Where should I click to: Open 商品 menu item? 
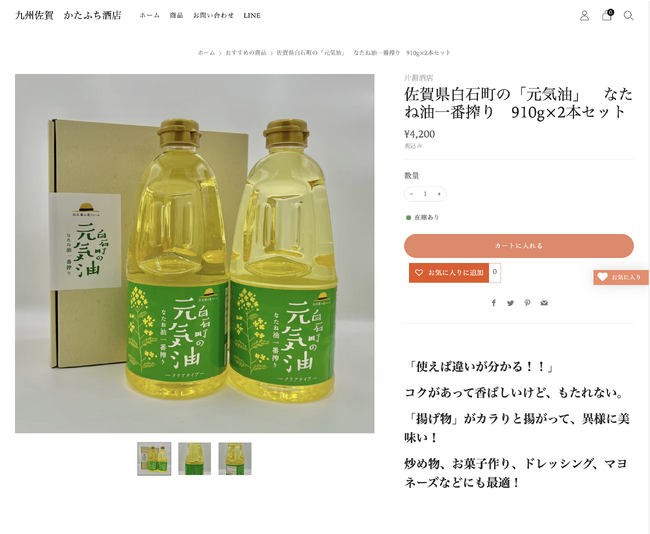[176, 15]
